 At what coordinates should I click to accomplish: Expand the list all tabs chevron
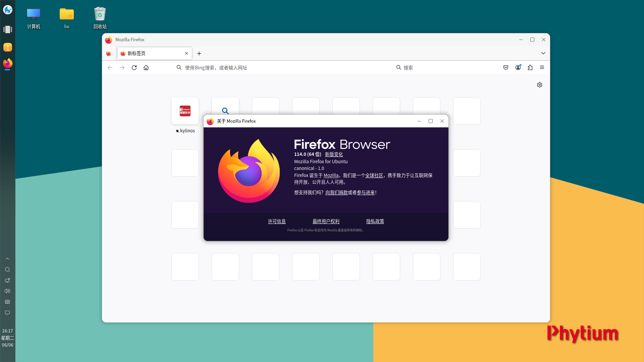tap(543, 53)
